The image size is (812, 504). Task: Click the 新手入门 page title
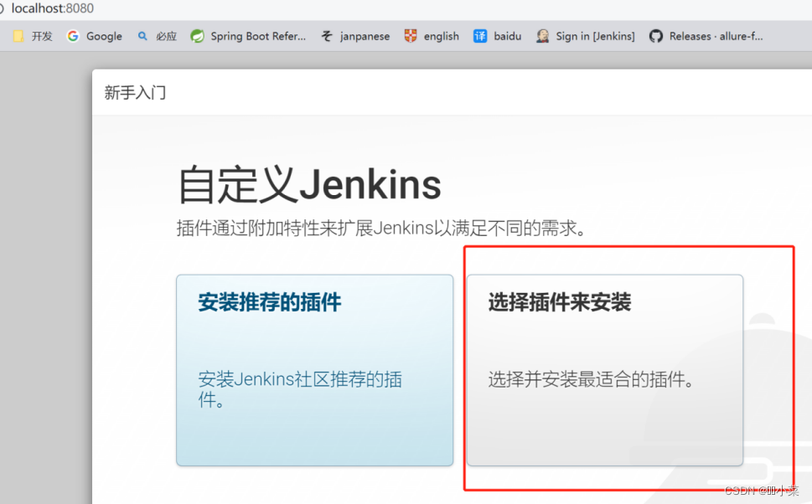[x=135, y=93]
